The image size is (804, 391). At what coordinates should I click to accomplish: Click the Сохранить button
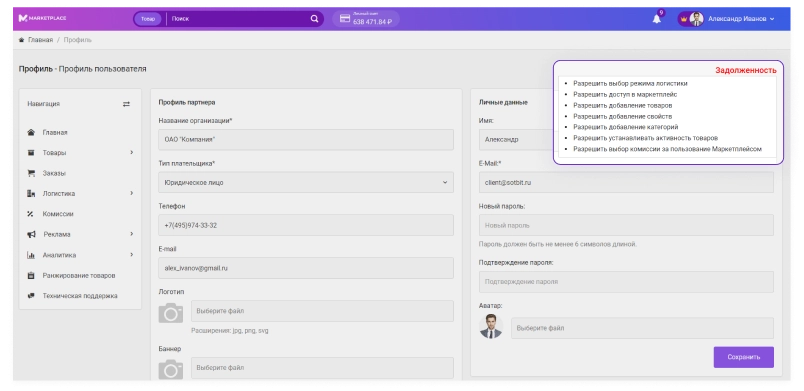coord(743,357)
